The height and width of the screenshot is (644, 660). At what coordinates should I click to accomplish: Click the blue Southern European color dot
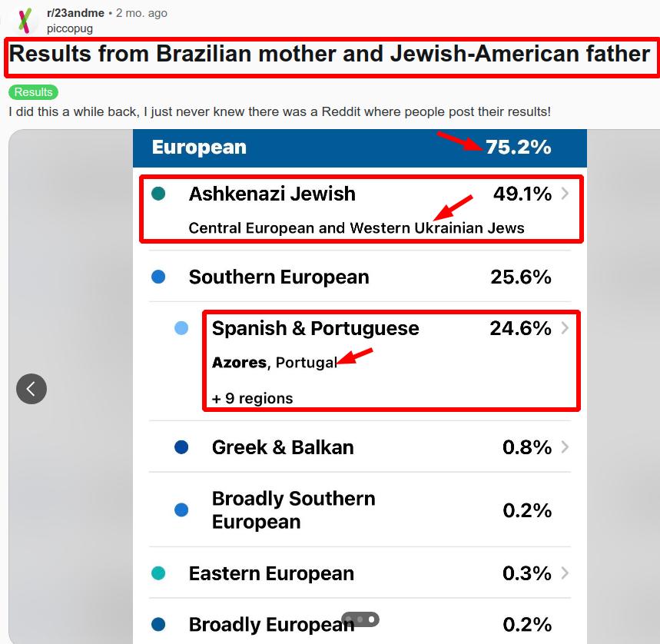click(x=159, y=277)
